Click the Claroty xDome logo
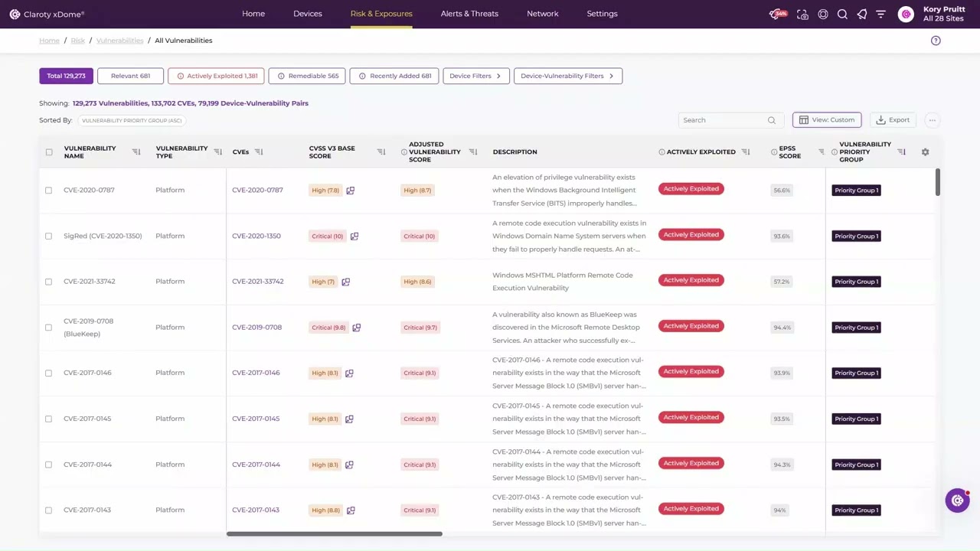The image size is (980, 551). (47, 14)
